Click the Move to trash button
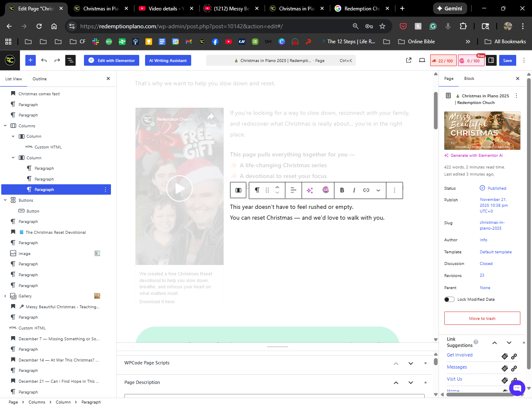 pos(482,318)
